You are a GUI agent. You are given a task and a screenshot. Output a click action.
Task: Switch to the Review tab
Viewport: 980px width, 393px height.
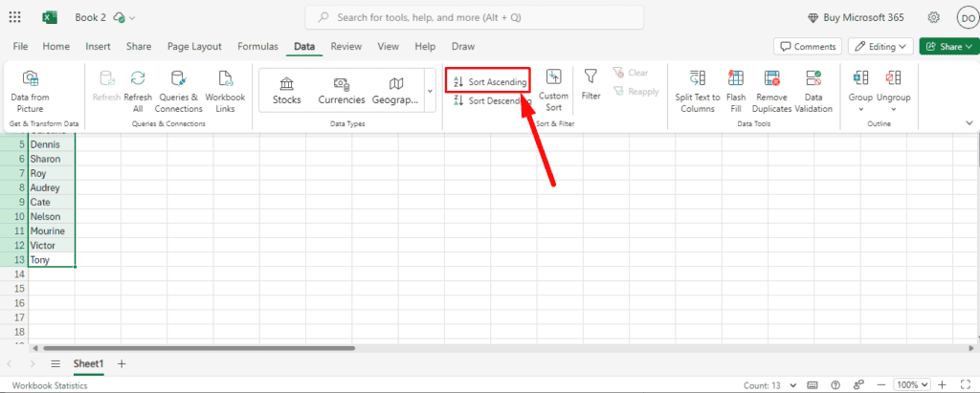click(346, 46)
